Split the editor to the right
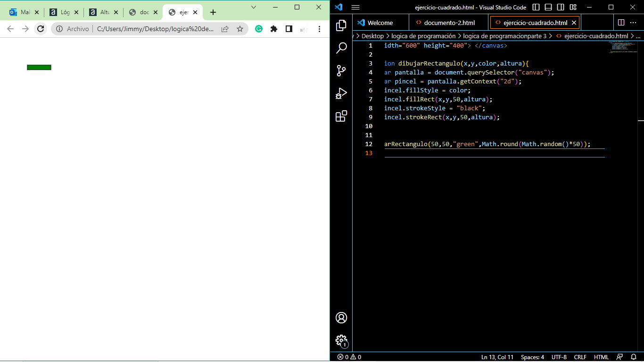Image resolution: width=644 pixels, height=362 pixels. (621, 23)
